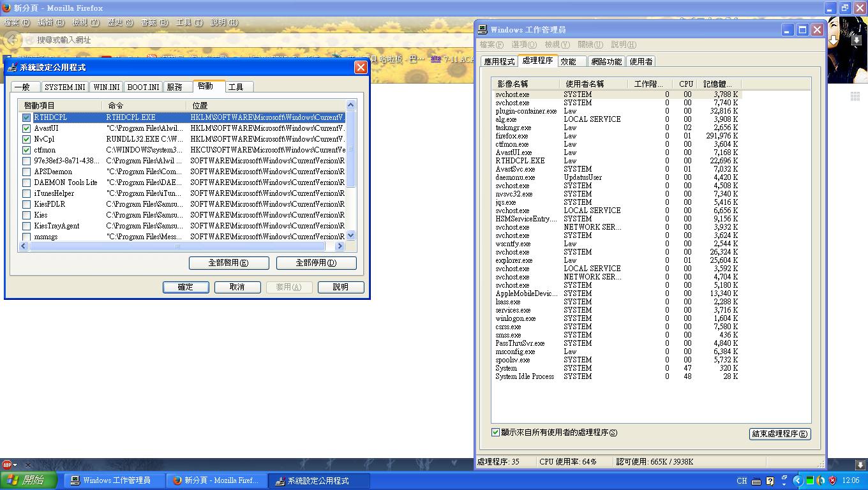Screen dimensions: 868x490
Task: Click the Task Manager title bar icon
Action: pyautogui.click(x=483, y=29)
